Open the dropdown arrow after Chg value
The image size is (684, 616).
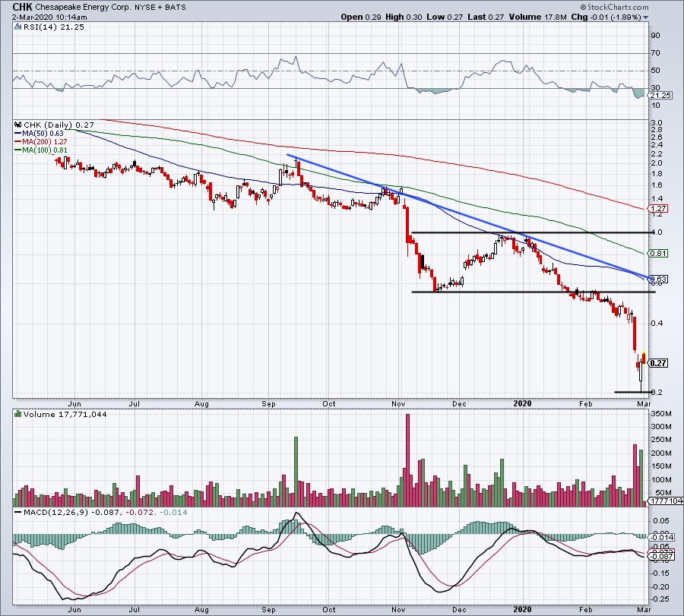pos(645,18)
